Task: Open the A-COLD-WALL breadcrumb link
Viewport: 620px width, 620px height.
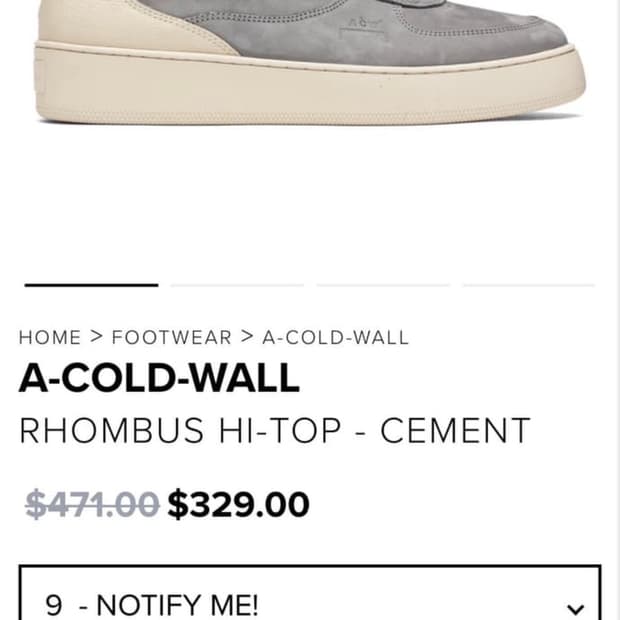Action: (335, 338)
